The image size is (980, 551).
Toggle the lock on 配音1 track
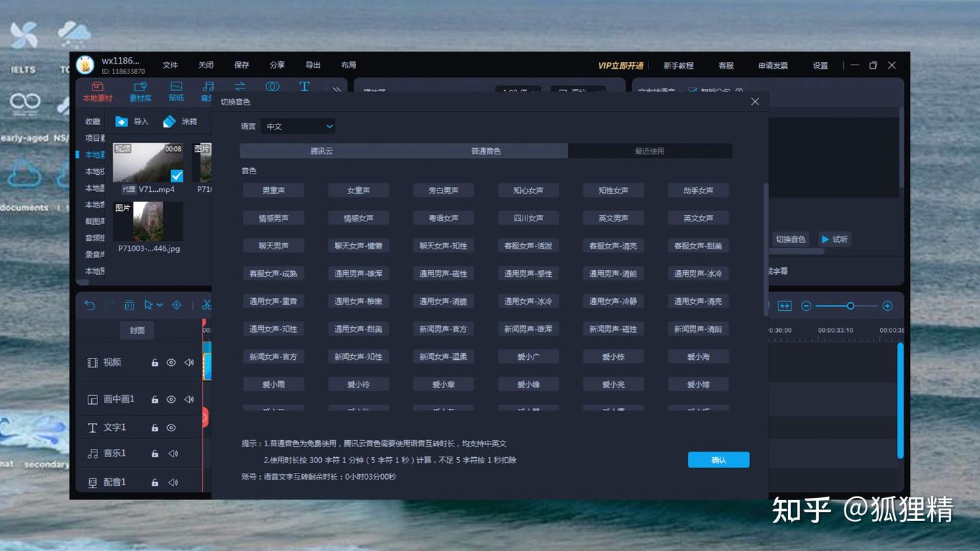pyautogui.click(x=154, y=482)
